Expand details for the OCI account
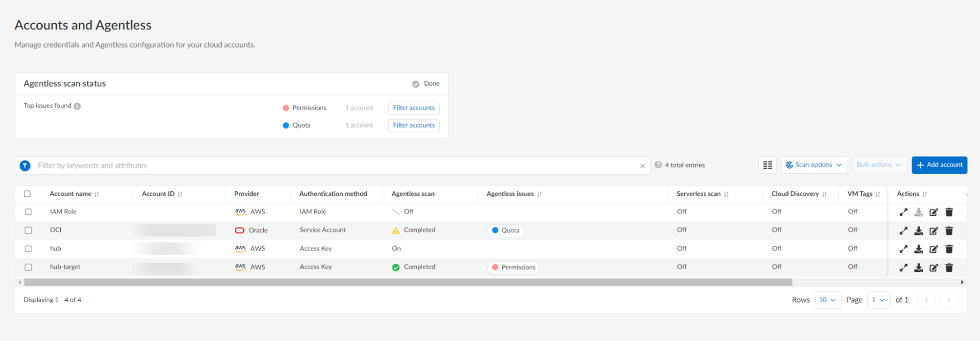This screenshot has width=980, height=341. (904, 231)
